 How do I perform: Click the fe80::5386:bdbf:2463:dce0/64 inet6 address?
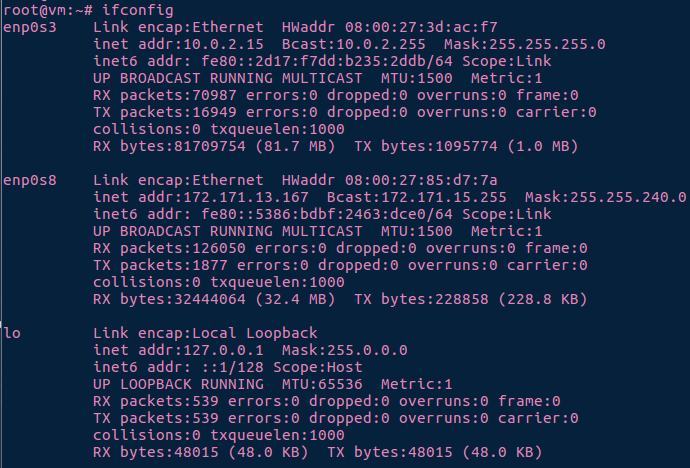click(327, 214)
